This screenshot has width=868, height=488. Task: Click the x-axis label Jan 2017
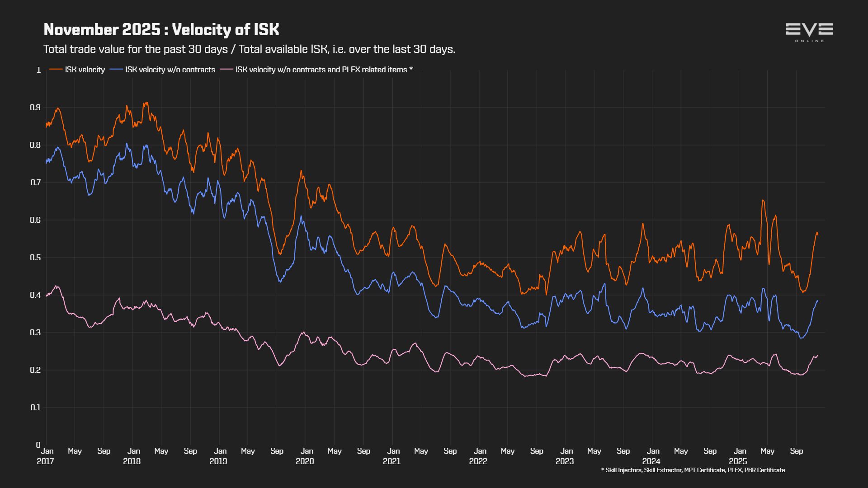(46, 456)
